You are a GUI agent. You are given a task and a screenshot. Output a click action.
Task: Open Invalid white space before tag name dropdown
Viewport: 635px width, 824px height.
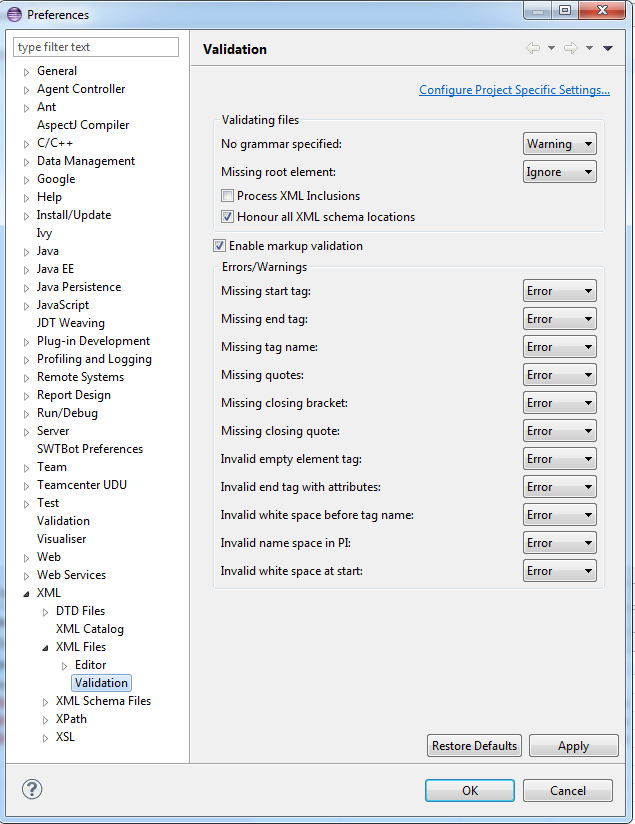tap(559, 515)
